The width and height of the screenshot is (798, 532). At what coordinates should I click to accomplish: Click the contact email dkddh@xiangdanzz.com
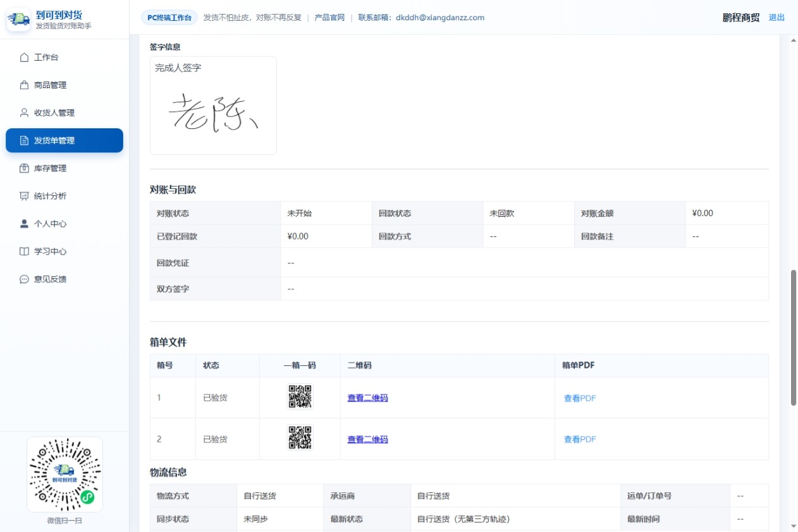[x=440, y=18]
